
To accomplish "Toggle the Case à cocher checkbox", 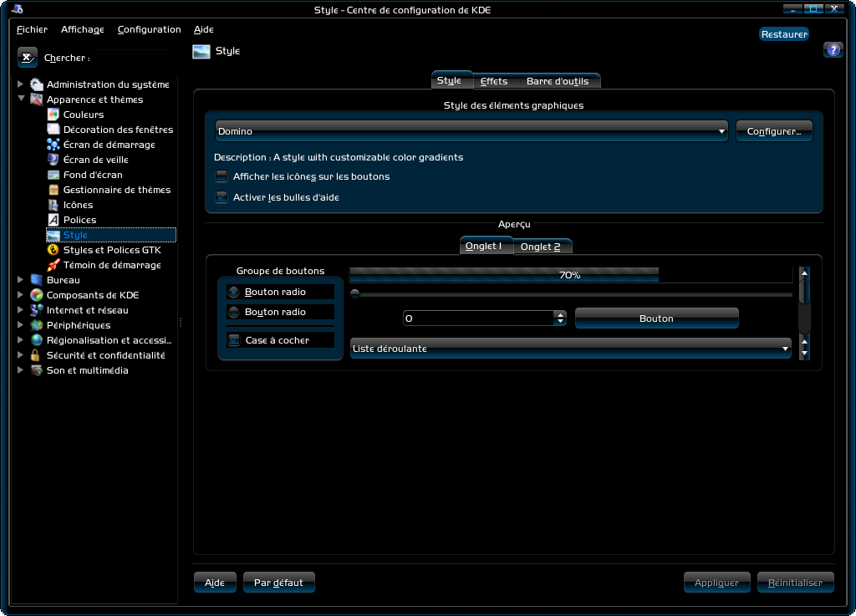I will coord(234,340).
